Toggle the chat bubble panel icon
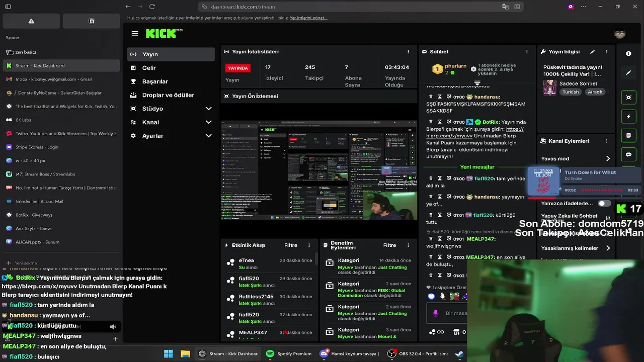 pyautogui.click(x=628, y=154)
